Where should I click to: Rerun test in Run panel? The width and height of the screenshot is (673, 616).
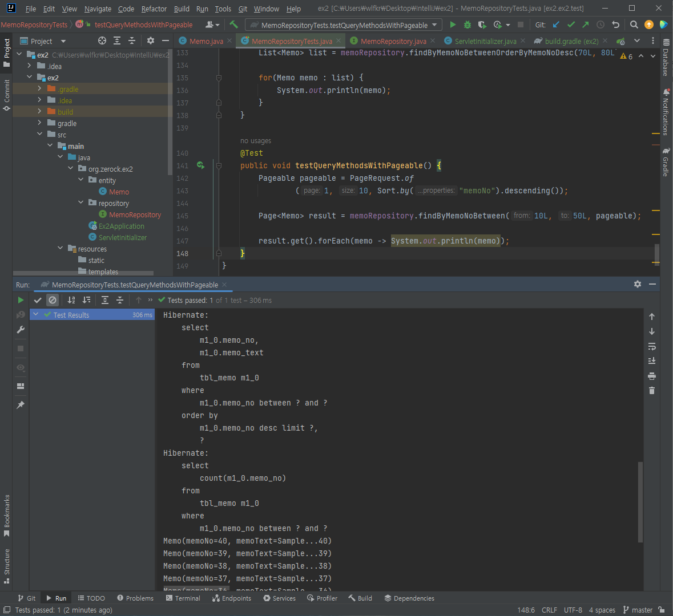coord(21,300)
